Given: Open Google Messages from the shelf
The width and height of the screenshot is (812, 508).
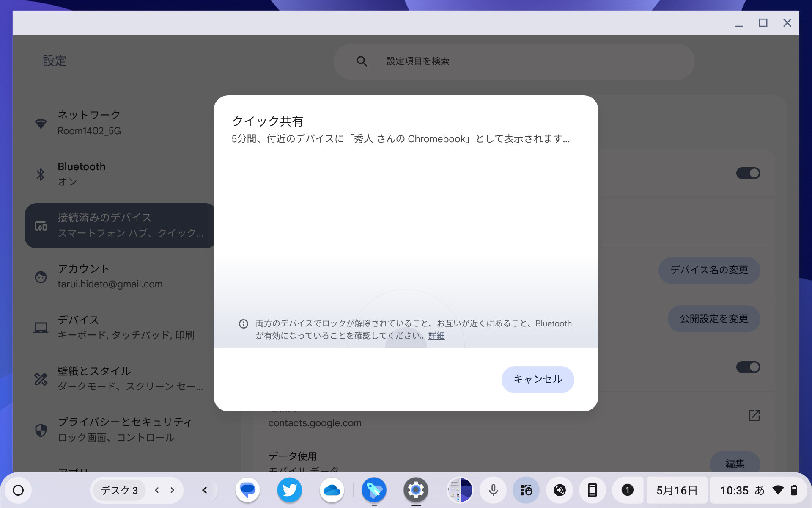Looking at the screenshot, I should tap(247, 490).
